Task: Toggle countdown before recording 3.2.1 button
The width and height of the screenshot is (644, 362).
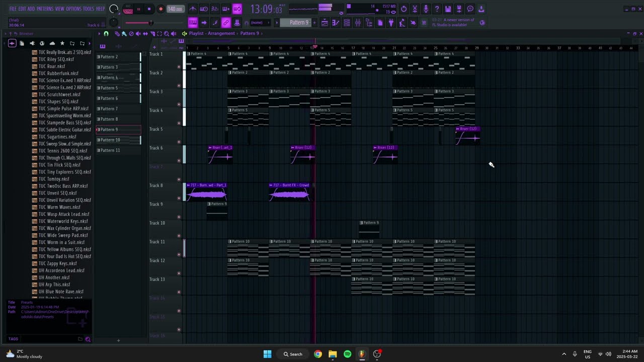Action: click(x=215, y=9)
